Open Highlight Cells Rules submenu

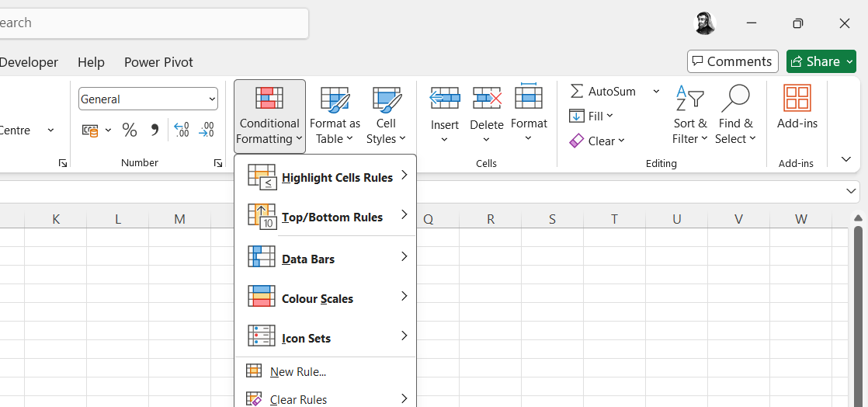[x=325, y=177]
